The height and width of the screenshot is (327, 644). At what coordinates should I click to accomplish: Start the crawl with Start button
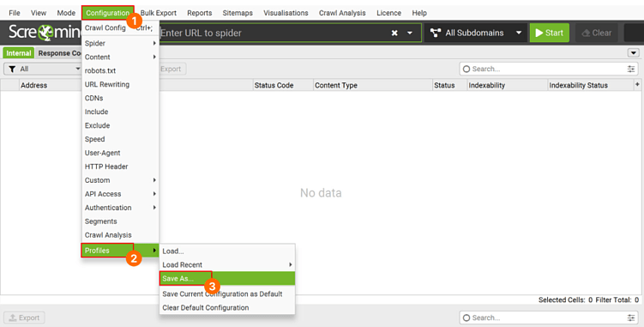[x=550, y=33]
